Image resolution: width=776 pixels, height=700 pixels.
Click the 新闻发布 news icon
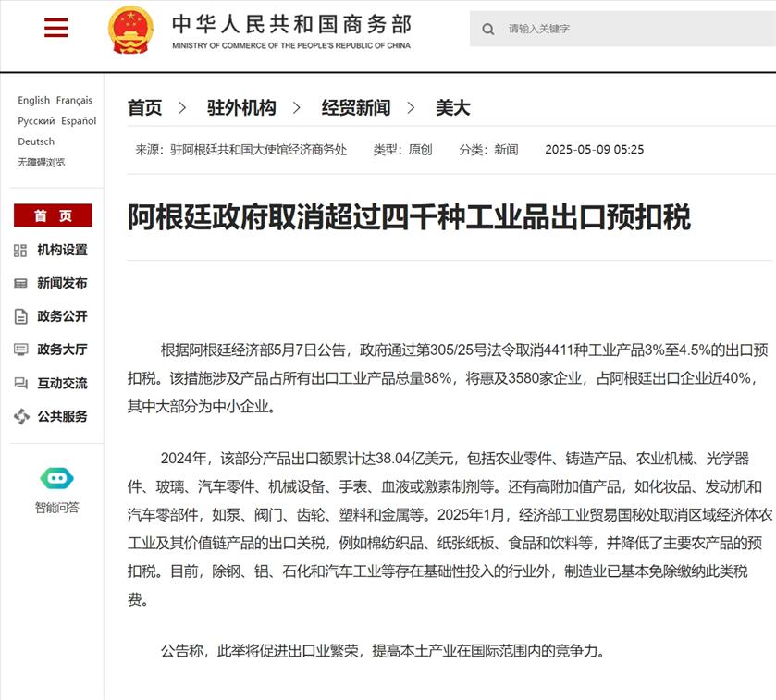(21, 283)
